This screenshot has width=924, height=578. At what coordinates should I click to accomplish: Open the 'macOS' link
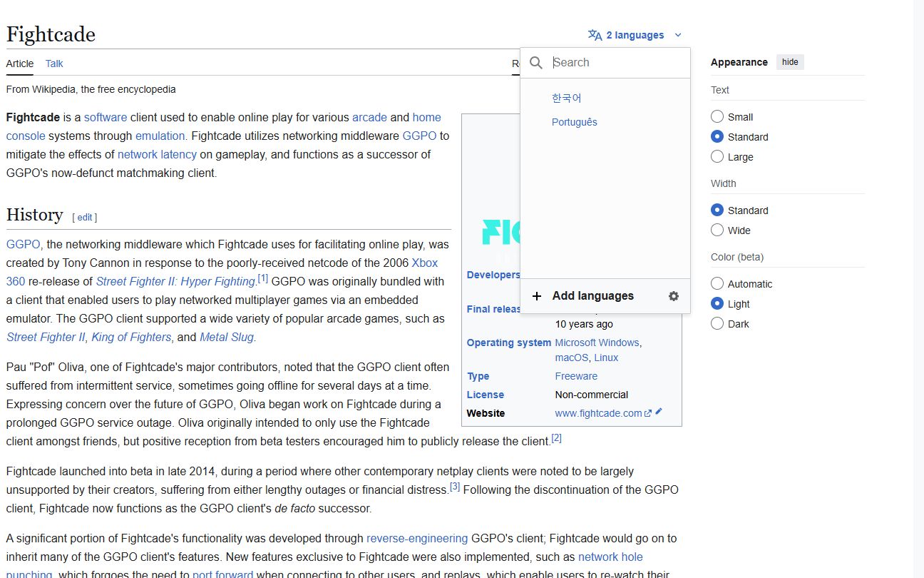572,358
